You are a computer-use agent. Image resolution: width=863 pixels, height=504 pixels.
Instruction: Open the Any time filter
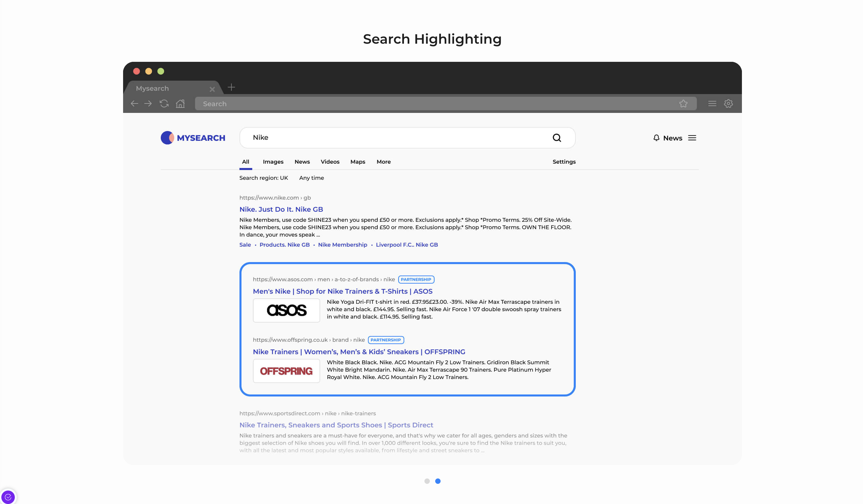click(311, 178)
